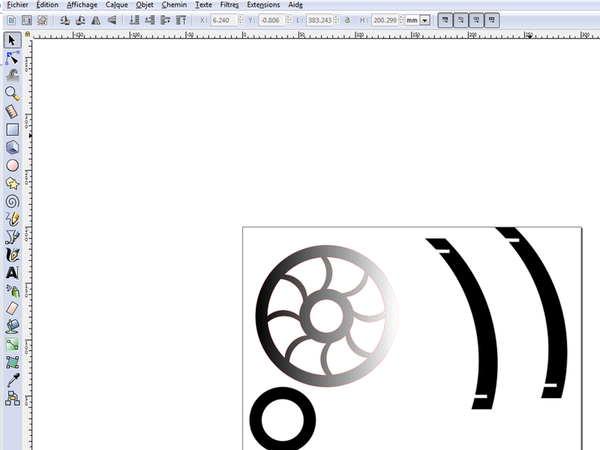Image resolution: width=600 pixels, height=450 pixels.
Task: Activate the Node editing tool
Action: [12, 58]
